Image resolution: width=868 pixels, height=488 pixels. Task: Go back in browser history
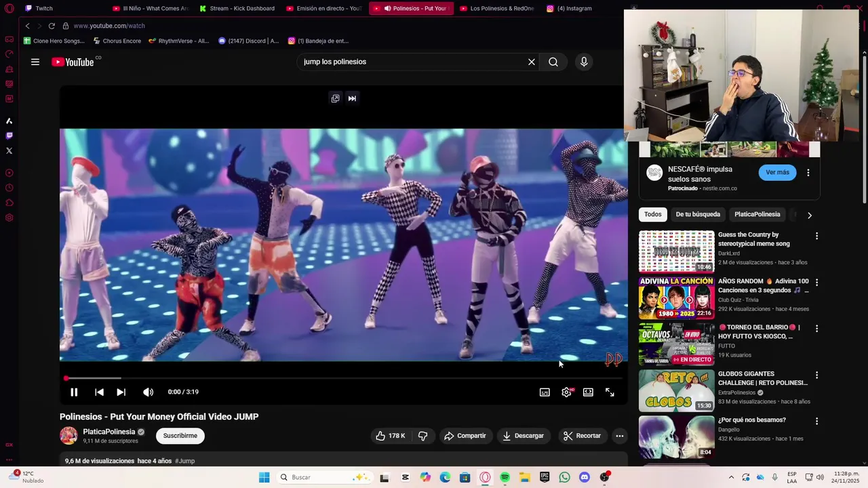(x=27, y=26)
